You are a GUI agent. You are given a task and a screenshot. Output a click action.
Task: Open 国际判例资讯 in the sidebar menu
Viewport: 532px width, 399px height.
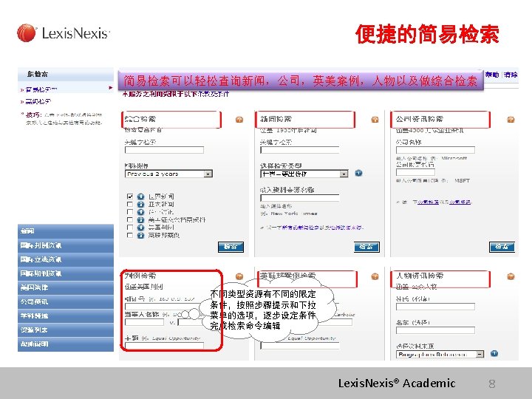tap(66, 245)
